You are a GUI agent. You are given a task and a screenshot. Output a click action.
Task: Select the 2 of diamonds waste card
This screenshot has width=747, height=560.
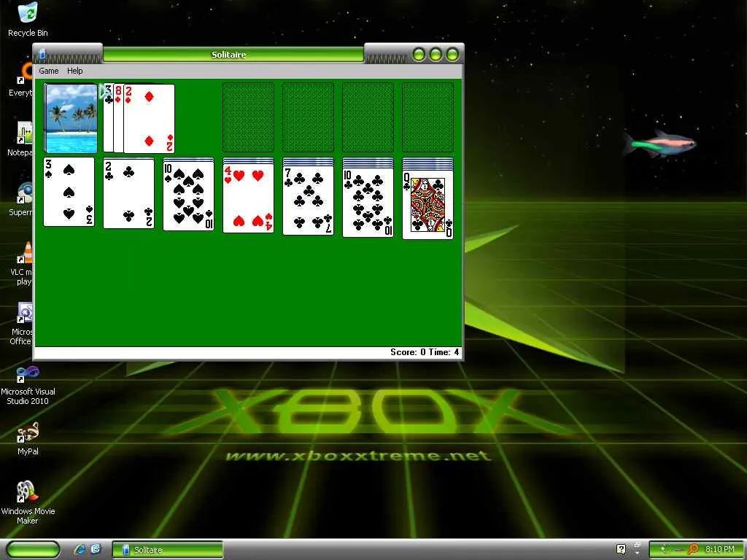coord(149,119)
